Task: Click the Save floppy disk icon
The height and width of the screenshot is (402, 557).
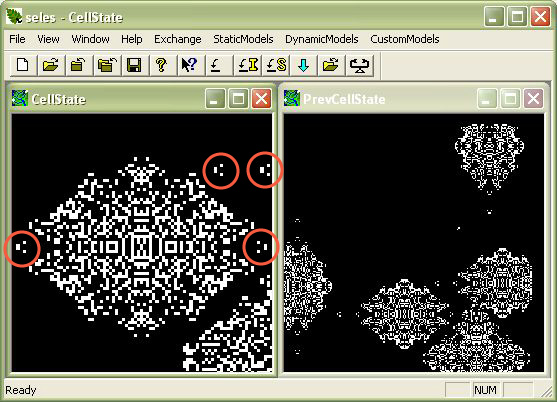Action: coord(134,65)
